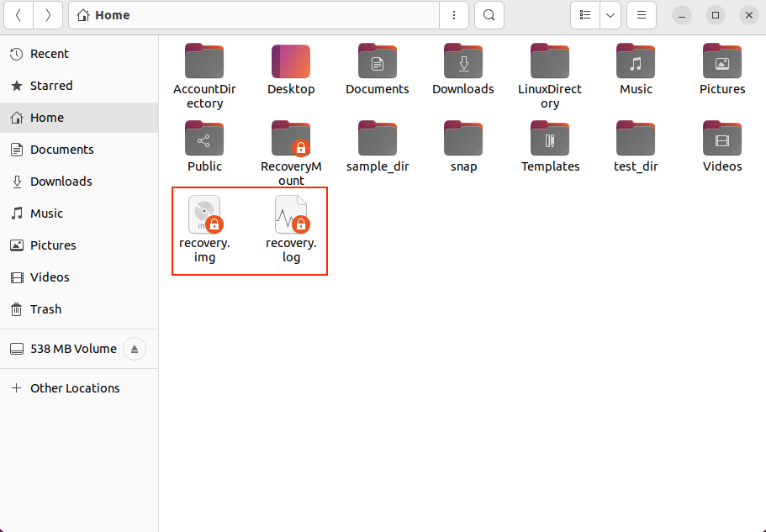Select the LinuxDirectory folder icon
Image resolution: width=766 pixels, height=532 pixels.
pyautogui.click(x=550, y=61)
